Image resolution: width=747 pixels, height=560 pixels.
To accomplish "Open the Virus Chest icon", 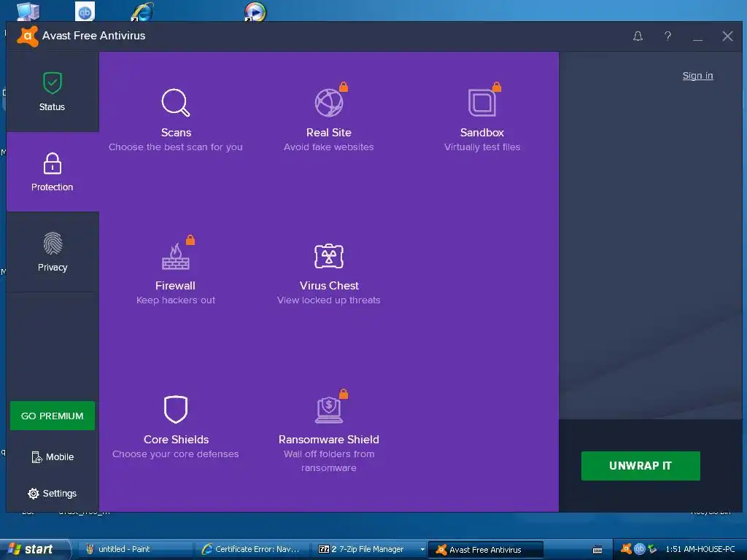I will tap(329, 256).
